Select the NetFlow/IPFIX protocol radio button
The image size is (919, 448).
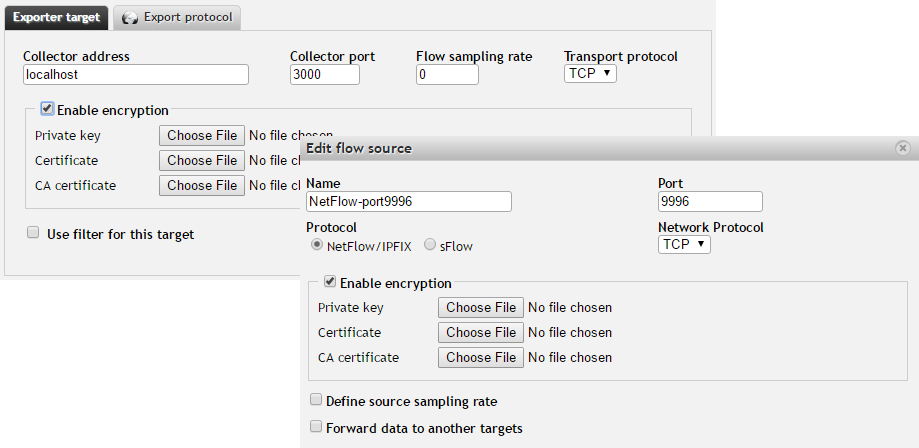[317, 246]
